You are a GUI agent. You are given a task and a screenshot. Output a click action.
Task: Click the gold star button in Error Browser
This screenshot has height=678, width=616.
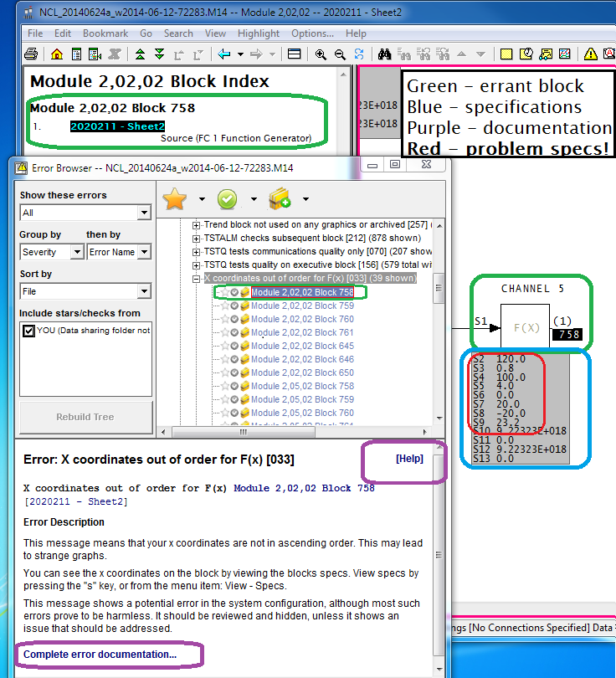[x=175, y=199]
